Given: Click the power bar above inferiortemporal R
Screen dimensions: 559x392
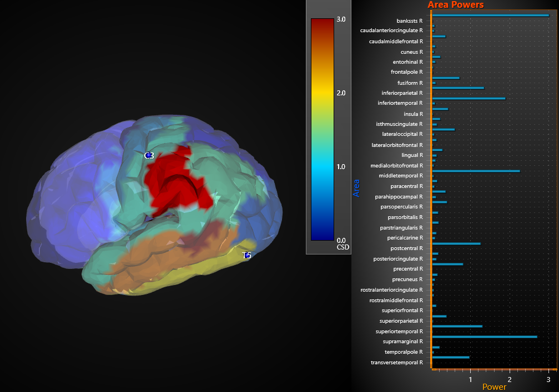Looking at the screenshot, I should pyautogui.click(x=469, y=99).
